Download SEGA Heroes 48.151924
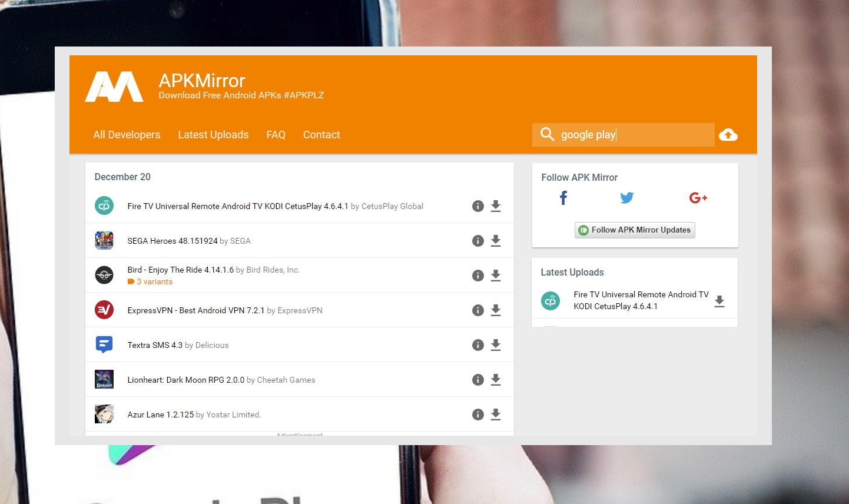 tap(496, 241)
